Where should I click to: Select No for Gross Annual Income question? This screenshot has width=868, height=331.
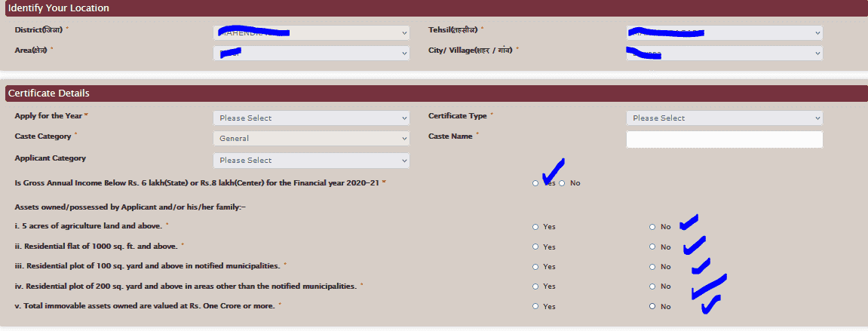click(x=562, y=183)
